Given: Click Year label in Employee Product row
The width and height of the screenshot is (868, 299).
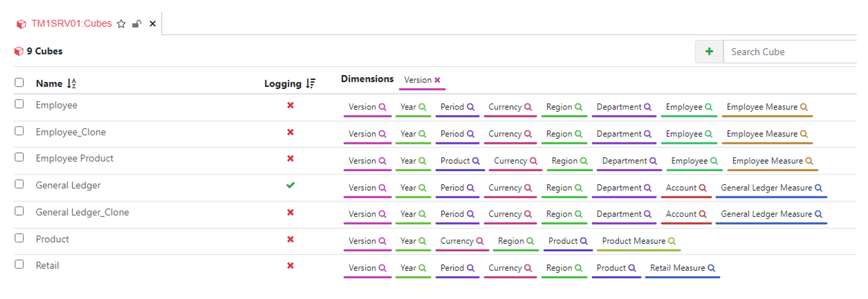Looking at the screenshot, I should [408, 161].
